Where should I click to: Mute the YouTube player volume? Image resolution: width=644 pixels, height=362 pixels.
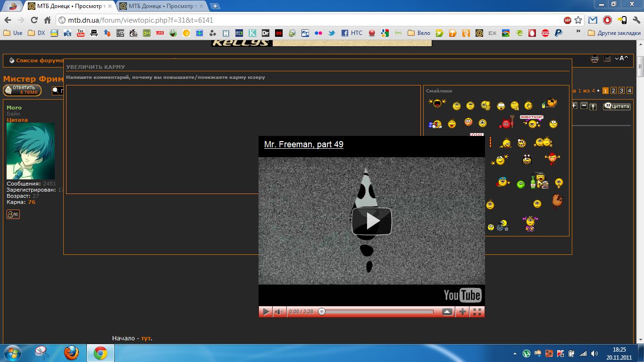click(x=279, y=311)
